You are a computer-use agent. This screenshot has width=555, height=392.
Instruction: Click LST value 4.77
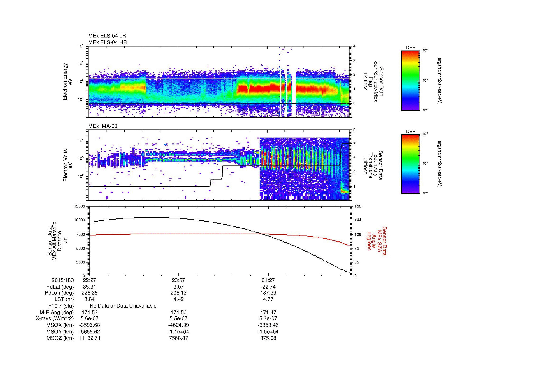coord(268,299)
